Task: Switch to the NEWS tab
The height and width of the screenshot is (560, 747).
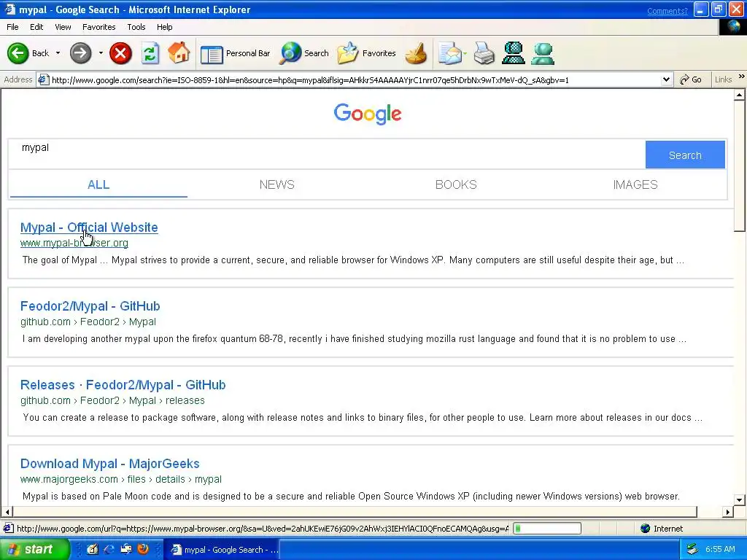Action: (x=276, y=184)
